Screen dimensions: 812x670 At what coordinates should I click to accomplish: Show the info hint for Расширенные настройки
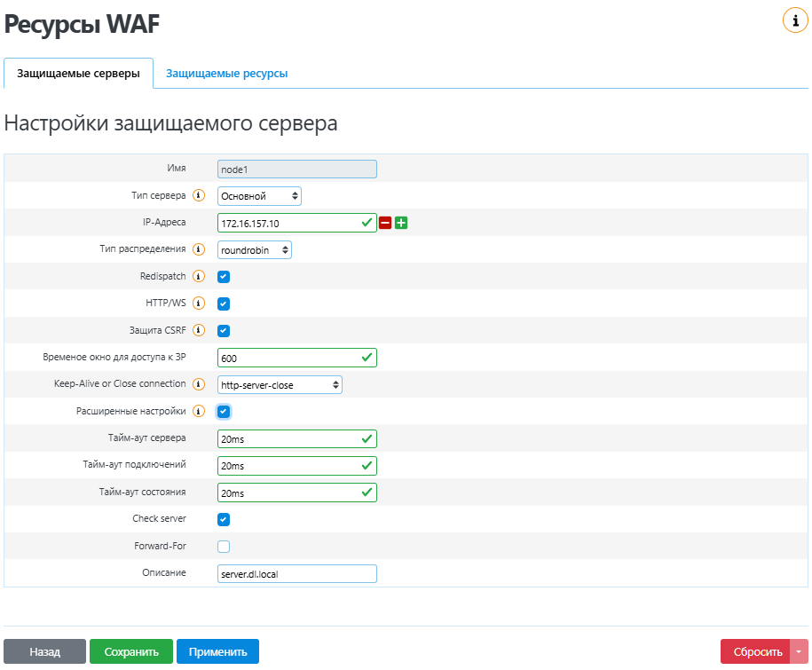199,412
